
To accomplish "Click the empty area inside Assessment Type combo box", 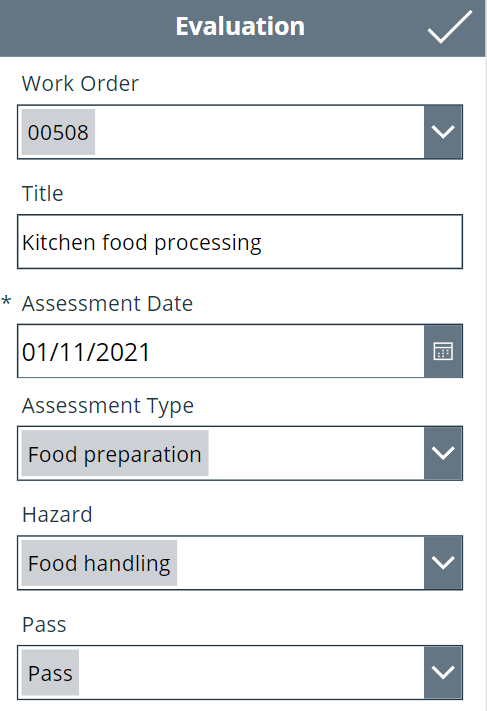I will pos(316,453).
